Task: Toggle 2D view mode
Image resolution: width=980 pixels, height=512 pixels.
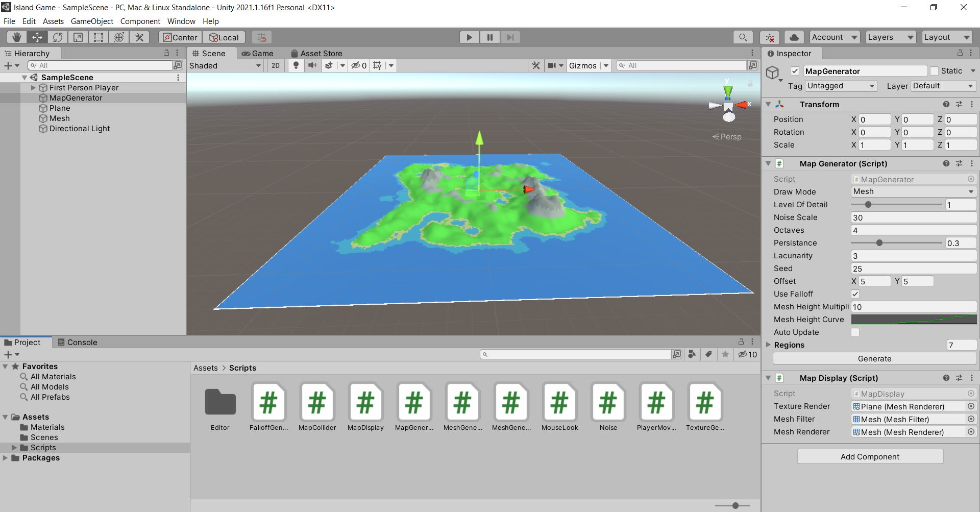Action: 276,65
